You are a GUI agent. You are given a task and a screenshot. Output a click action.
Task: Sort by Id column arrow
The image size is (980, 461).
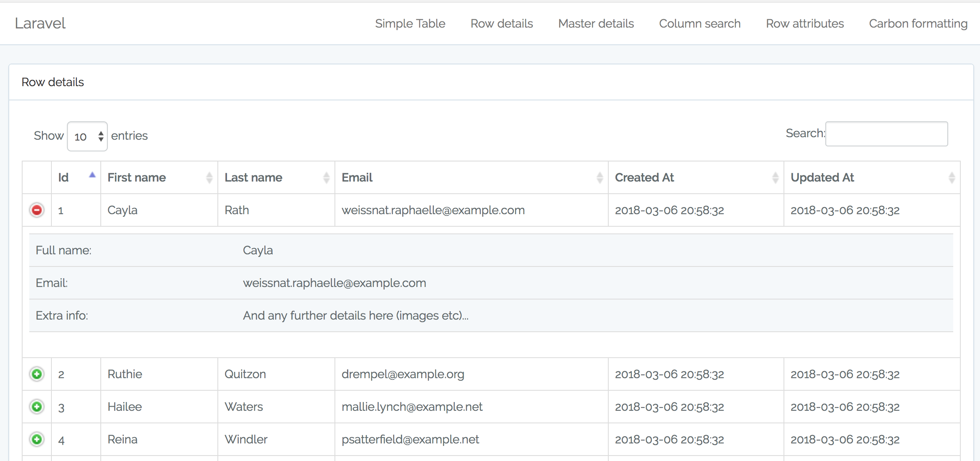[92, 176]
